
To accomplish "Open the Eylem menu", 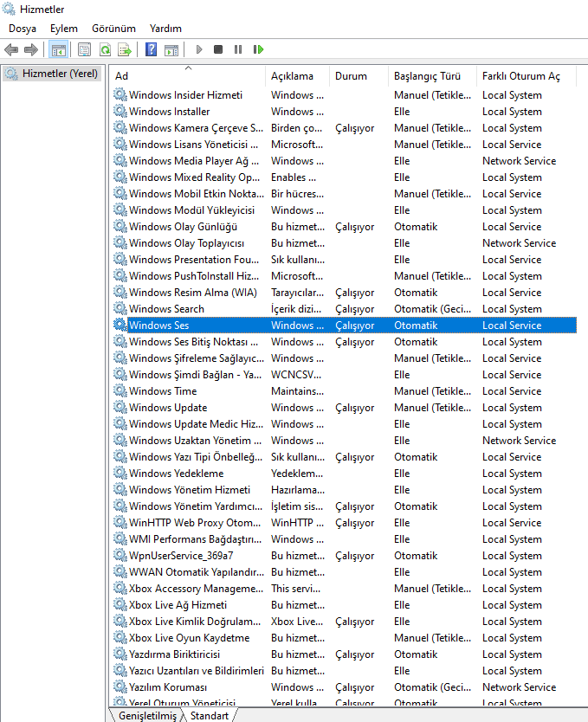I will (63, 29).
